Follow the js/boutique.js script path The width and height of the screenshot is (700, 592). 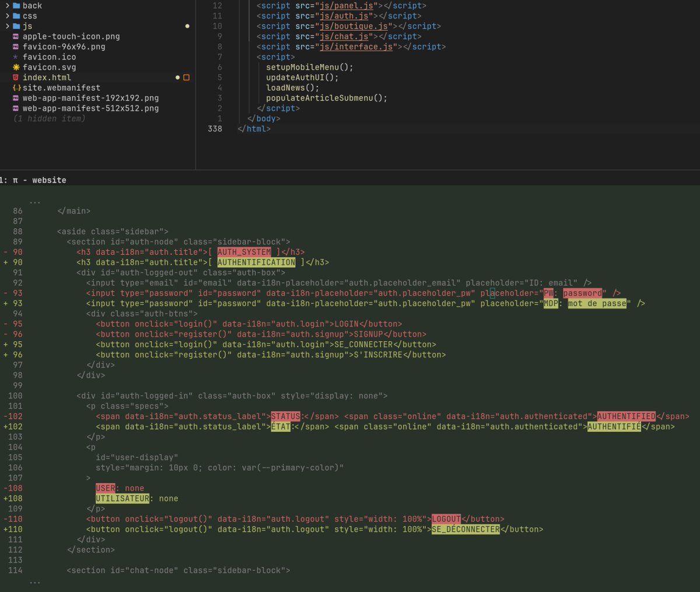tap(353, 26)
